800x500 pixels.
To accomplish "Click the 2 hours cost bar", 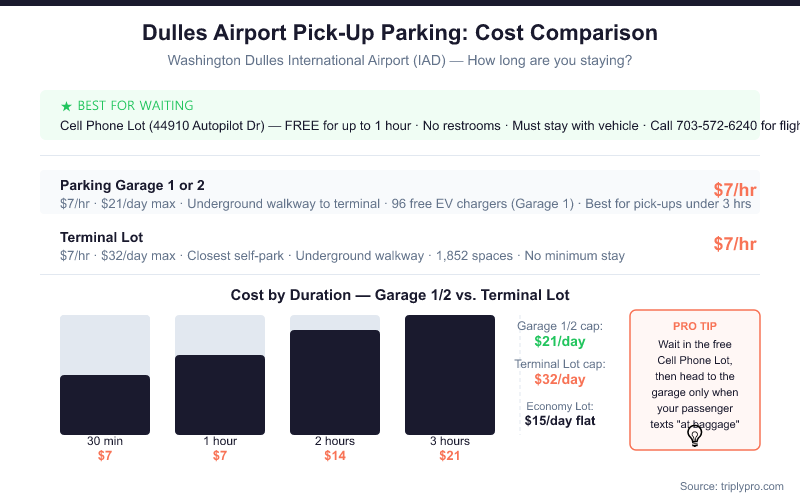I will 335,382.
